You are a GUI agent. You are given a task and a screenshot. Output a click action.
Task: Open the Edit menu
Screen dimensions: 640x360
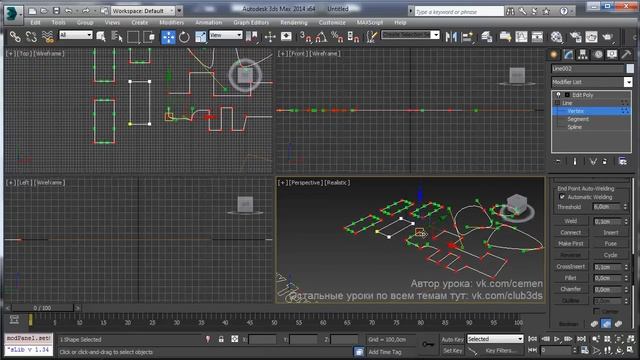click(36, 22)
